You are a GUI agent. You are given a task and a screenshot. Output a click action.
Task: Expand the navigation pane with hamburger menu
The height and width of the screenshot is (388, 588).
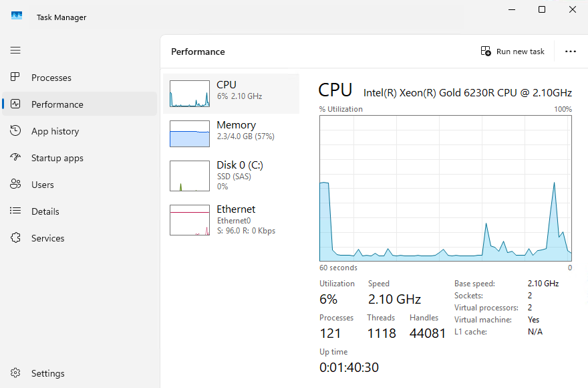point(15,50)
